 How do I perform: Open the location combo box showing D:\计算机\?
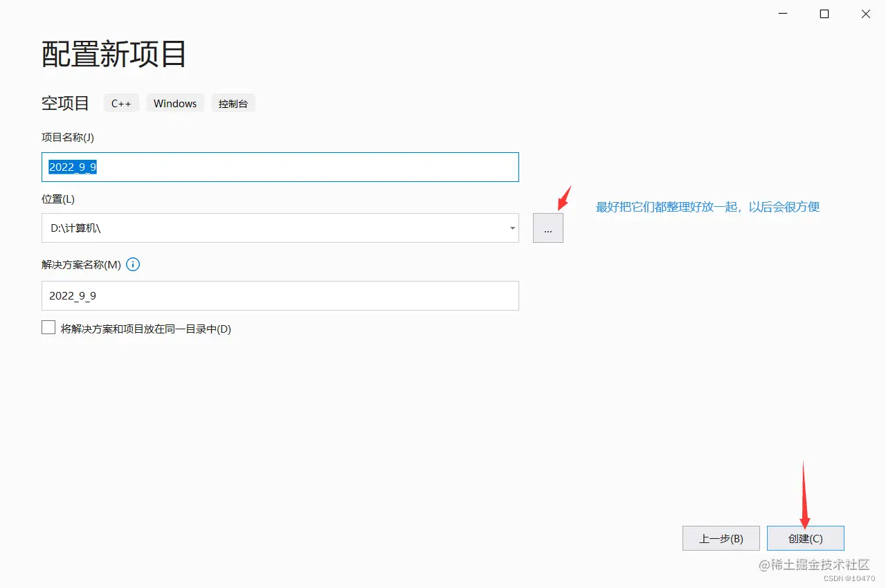pyautogui.click(x=277, y=228)
